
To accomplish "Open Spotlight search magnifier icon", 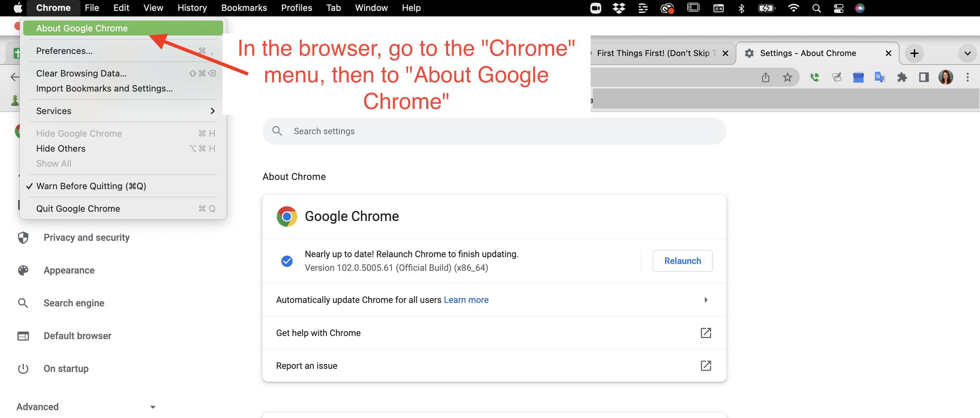I will [816, 8].
